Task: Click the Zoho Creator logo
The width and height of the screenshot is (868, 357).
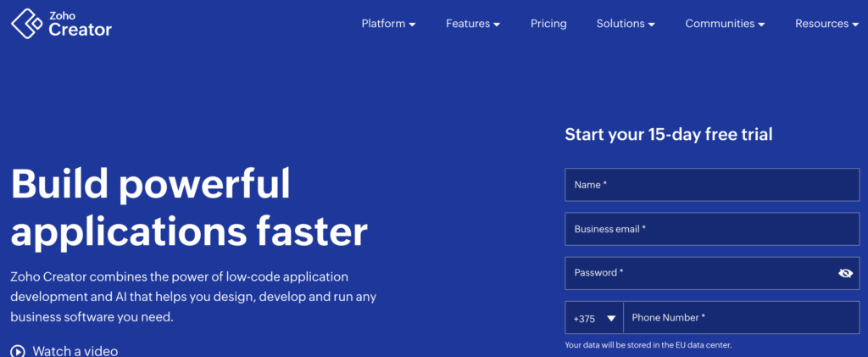Action: click(61, 24)
